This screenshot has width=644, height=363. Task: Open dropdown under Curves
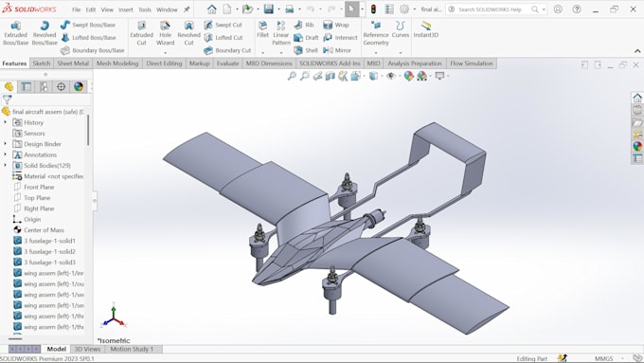[401, 53]
